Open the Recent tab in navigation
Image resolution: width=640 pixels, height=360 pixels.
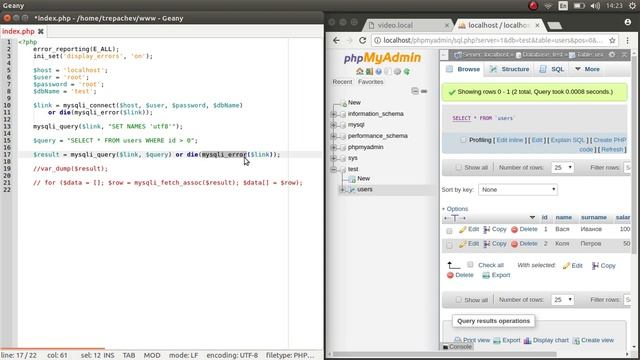coord(342,82)
